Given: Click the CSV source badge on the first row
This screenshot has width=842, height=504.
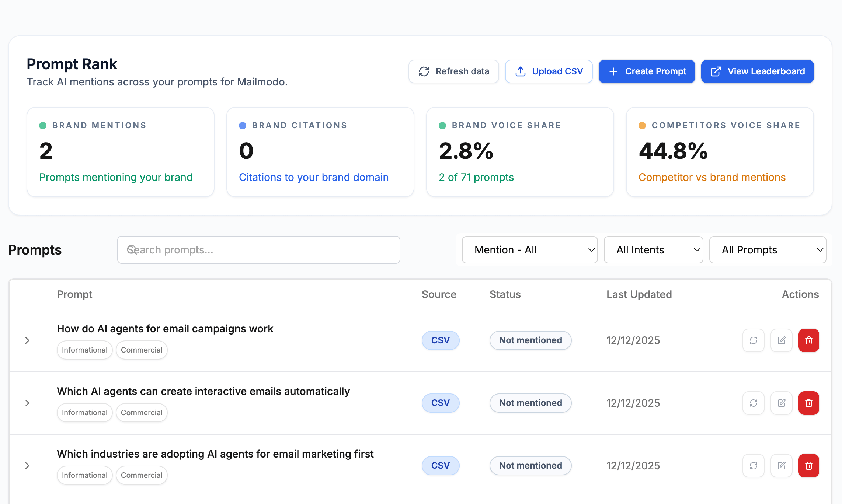Looking at the screenshot, I should 441,340.
